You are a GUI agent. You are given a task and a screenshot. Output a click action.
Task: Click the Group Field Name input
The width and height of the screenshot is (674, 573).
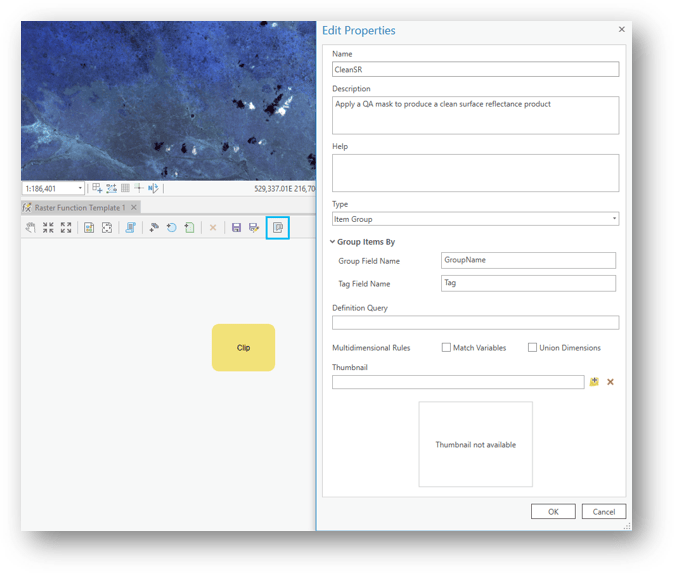(x=528, y=260)
